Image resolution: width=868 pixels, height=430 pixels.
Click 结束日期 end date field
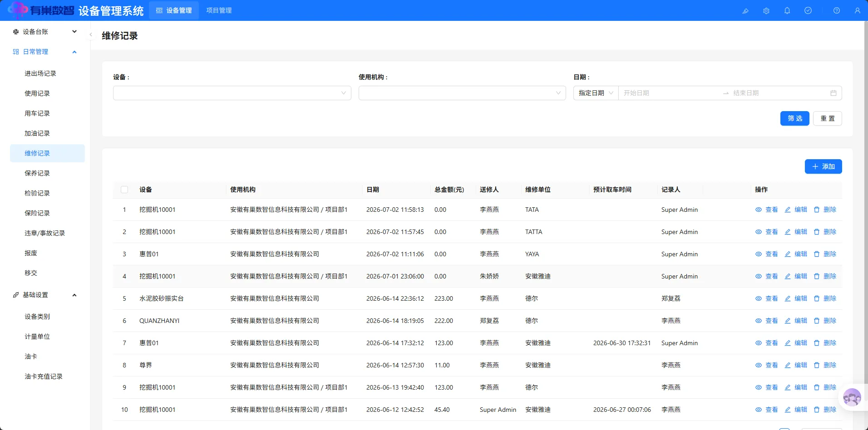coord(779,93)
